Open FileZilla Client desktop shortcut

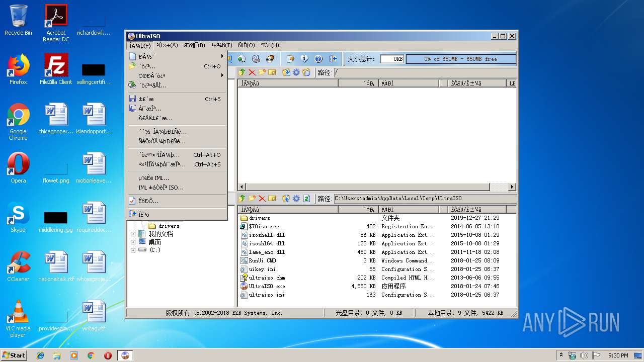(x=56, y=69)
